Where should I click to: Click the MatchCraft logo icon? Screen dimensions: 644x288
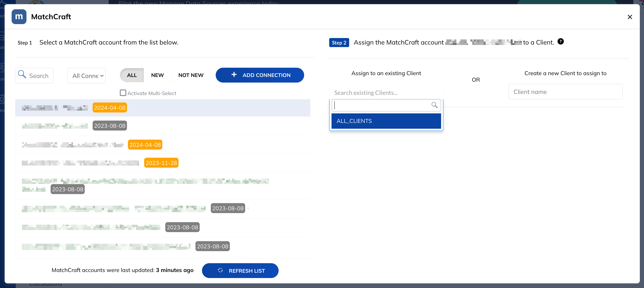[19, 17]
